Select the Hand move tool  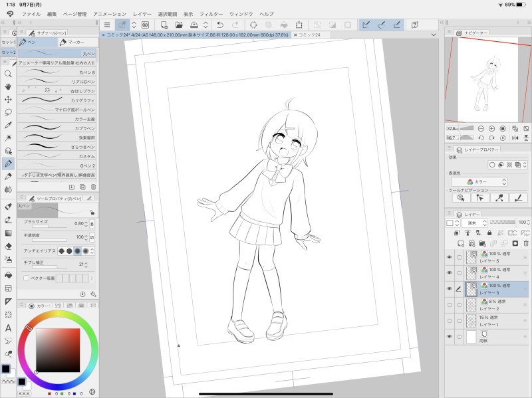click(x=8, y=86)
